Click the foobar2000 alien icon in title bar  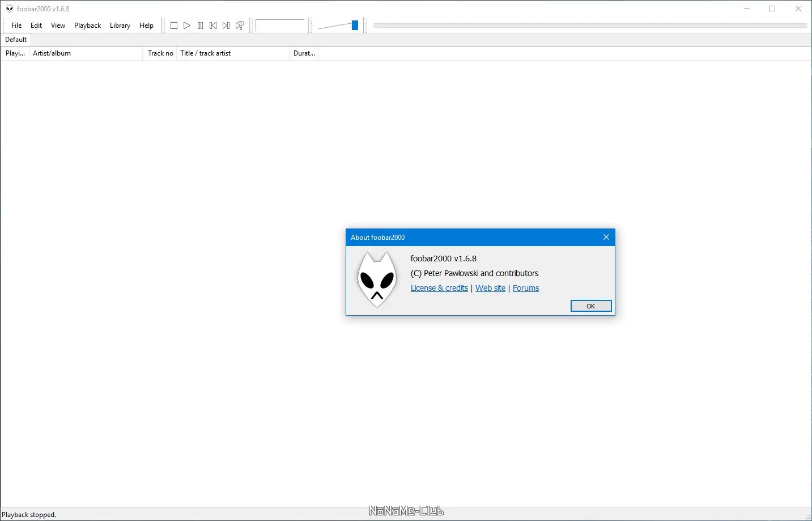10,9
